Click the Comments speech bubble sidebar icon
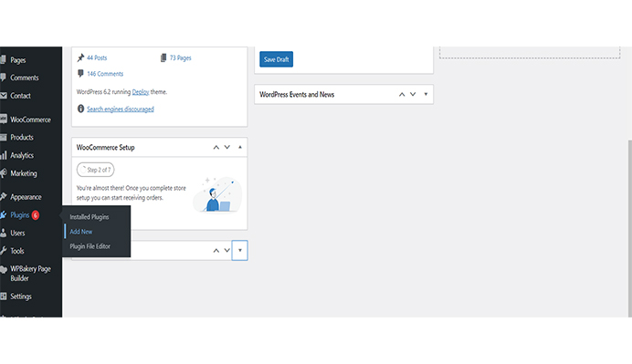The image size is (632, 364). tap(4, 78)
